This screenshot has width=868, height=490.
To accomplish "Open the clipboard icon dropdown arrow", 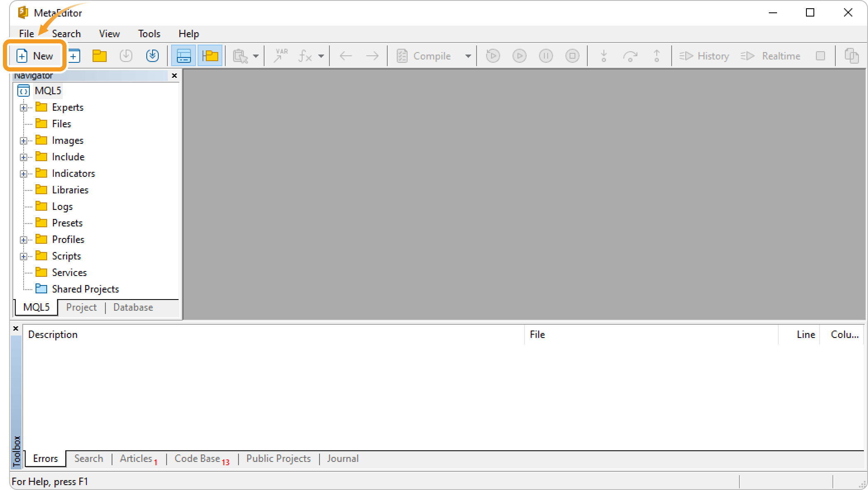I will coord(256,56).
